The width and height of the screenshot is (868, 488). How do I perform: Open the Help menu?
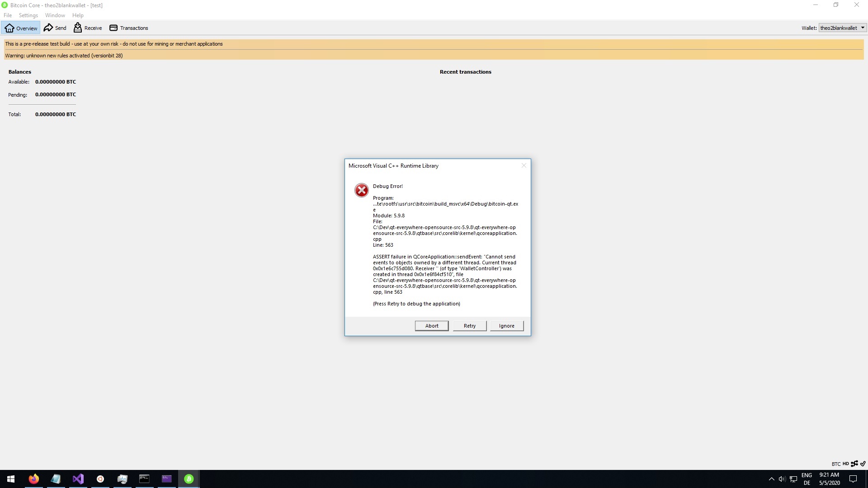click(x=77, y=15)
